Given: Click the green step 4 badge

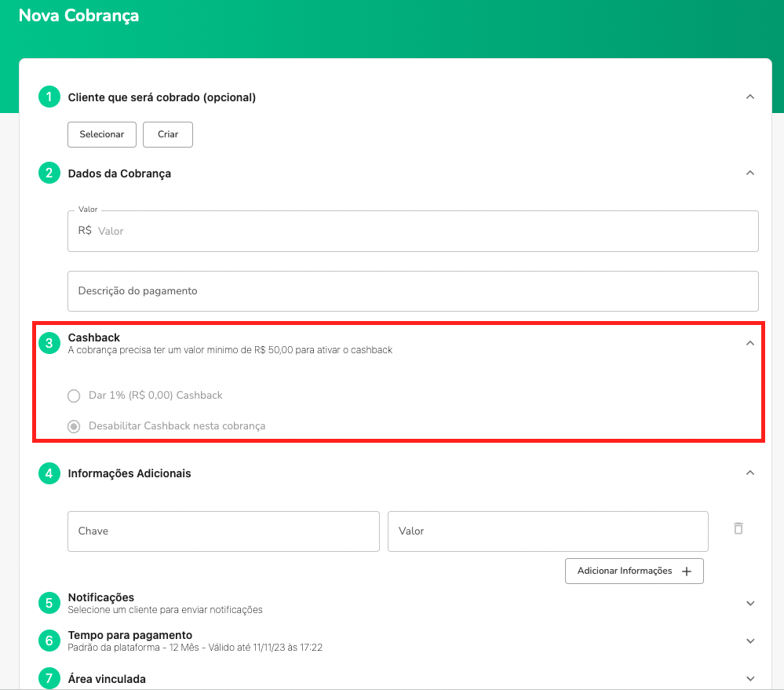Looking at the screenshot, I should click(x=49, y=473).
